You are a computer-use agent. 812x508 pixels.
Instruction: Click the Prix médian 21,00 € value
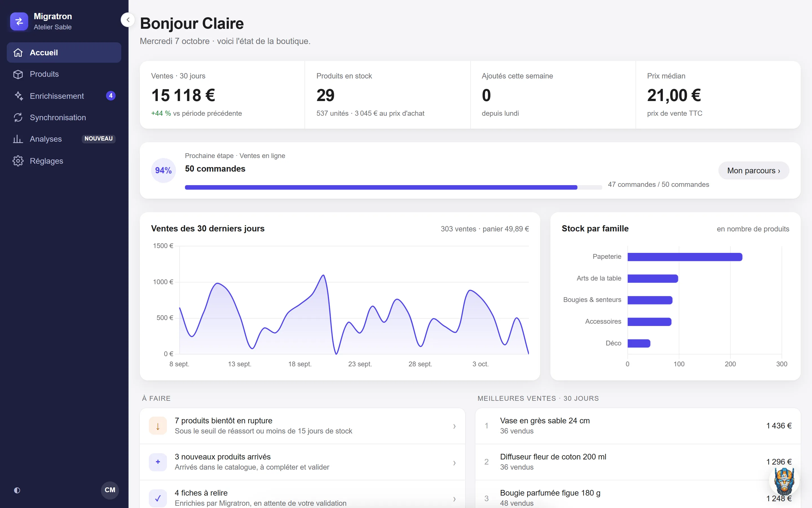click(674, 95)
